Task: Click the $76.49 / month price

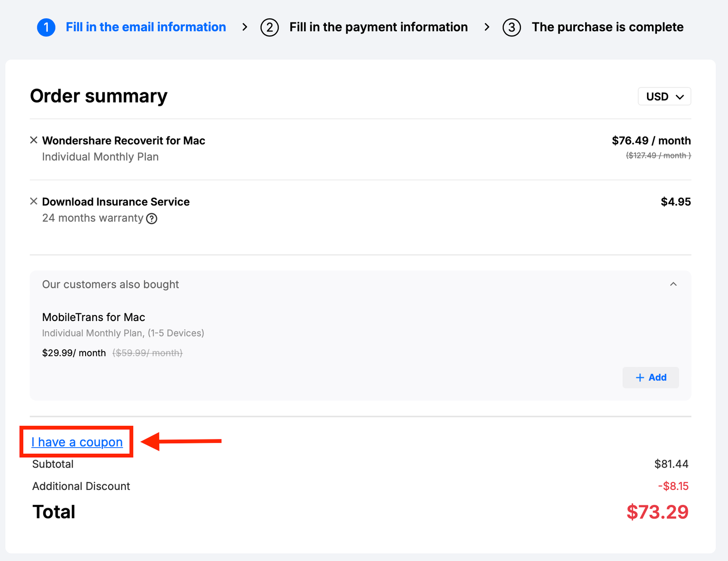Action: (x=651, y=141)
